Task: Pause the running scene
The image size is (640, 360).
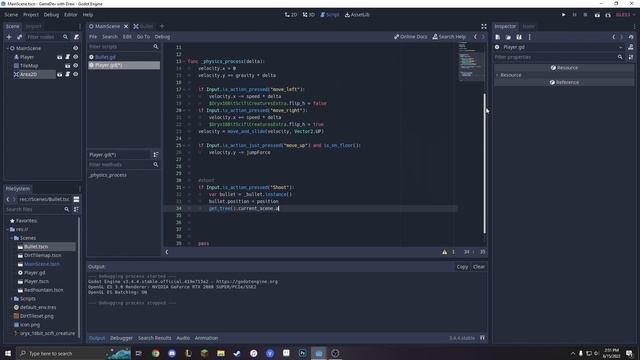Action: pyautogui.click(x=575, y=15)
